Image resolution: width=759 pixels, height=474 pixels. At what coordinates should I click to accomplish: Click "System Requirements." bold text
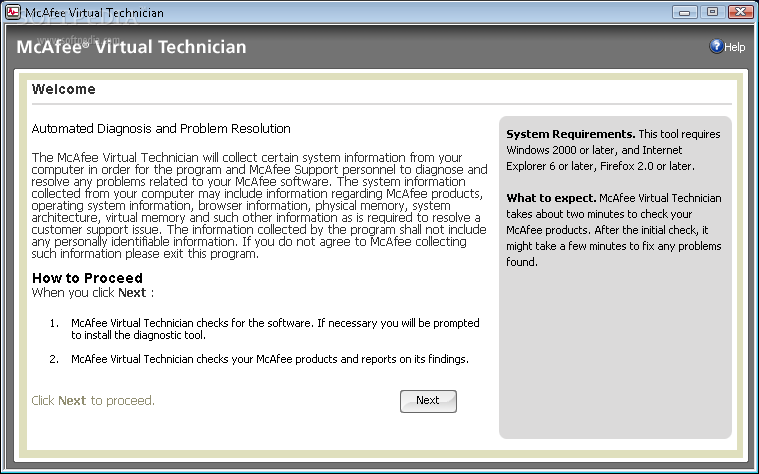pos(571,134)
